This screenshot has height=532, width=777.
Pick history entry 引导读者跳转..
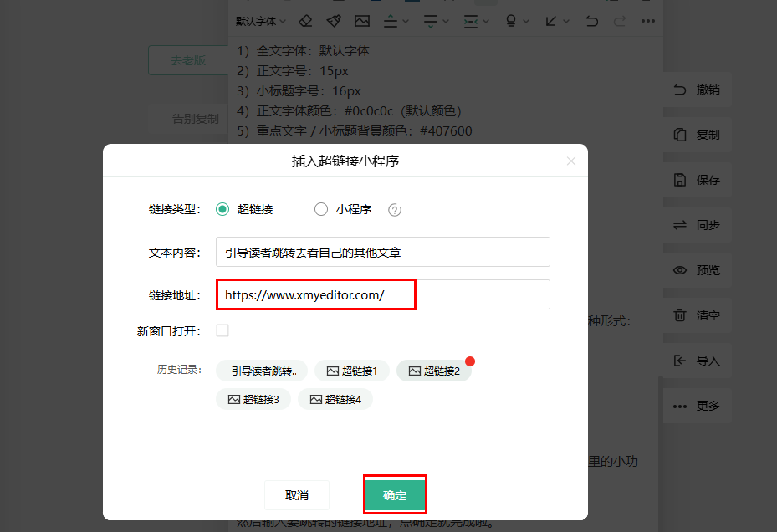(x=262, y=371)
